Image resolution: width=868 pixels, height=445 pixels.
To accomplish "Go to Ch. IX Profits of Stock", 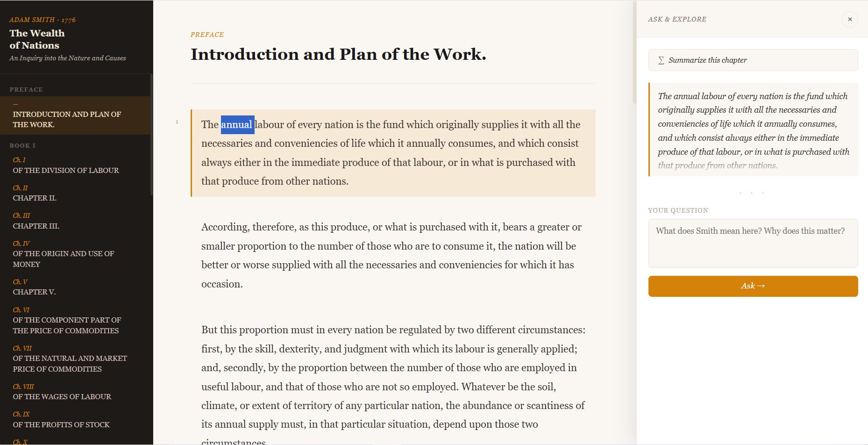I will (x=61, y=420).
